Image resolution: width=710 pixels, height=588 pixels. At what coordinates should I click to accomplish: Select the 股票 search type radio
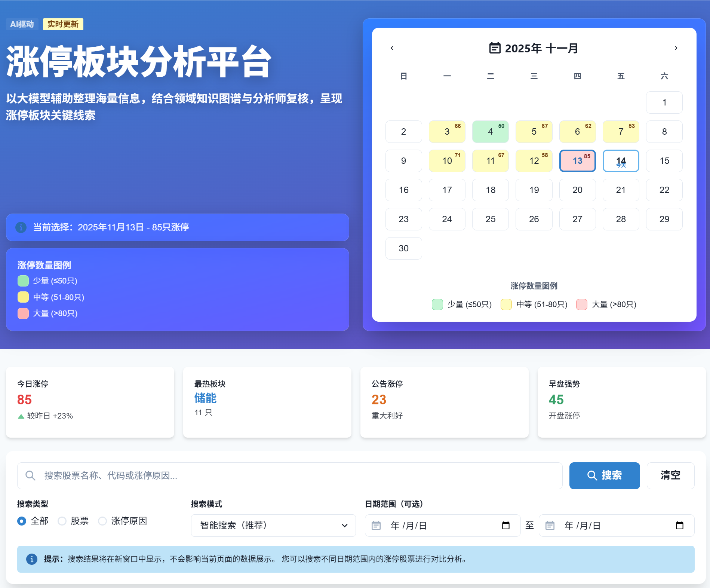click(x=62, y=521)
